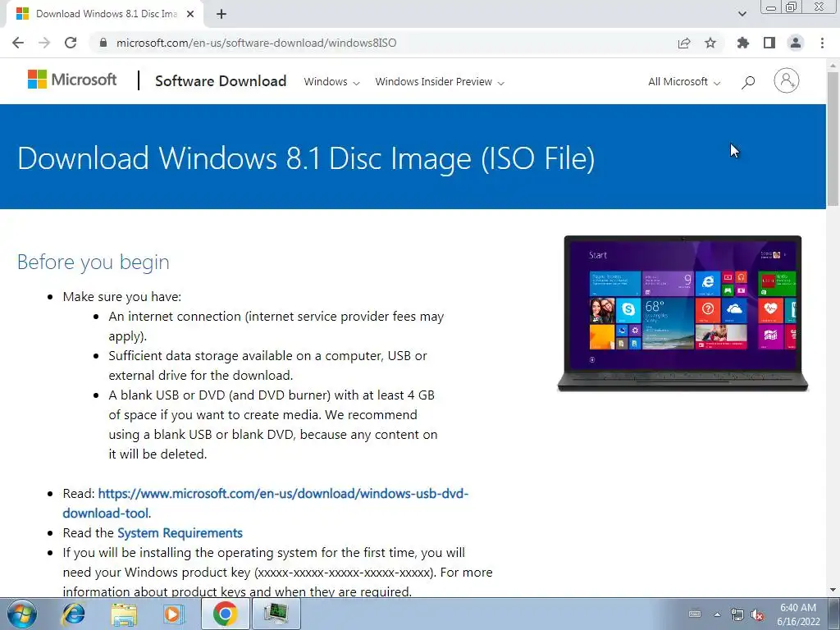The height and width of the screenshot is (630, 840).
Task: Click the browser forward arrow
Action: tap(44, 43)
